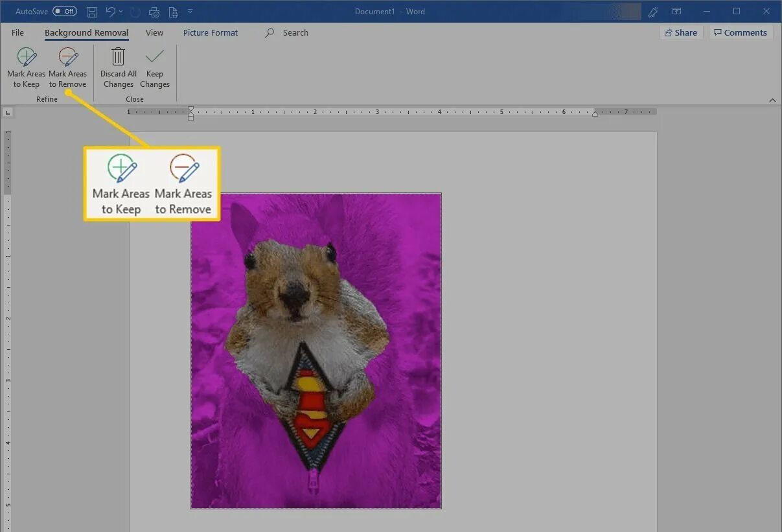Open the Comments button

pyautogui.click(x=741, y=32)
